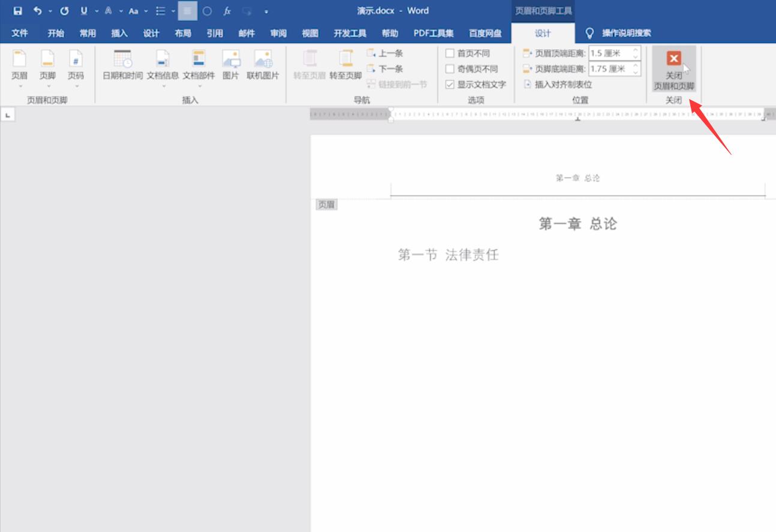Click the heading 第一章 总论 in the body
The width and height of the screenshot is (776, 532).
(x=578, y=224)
